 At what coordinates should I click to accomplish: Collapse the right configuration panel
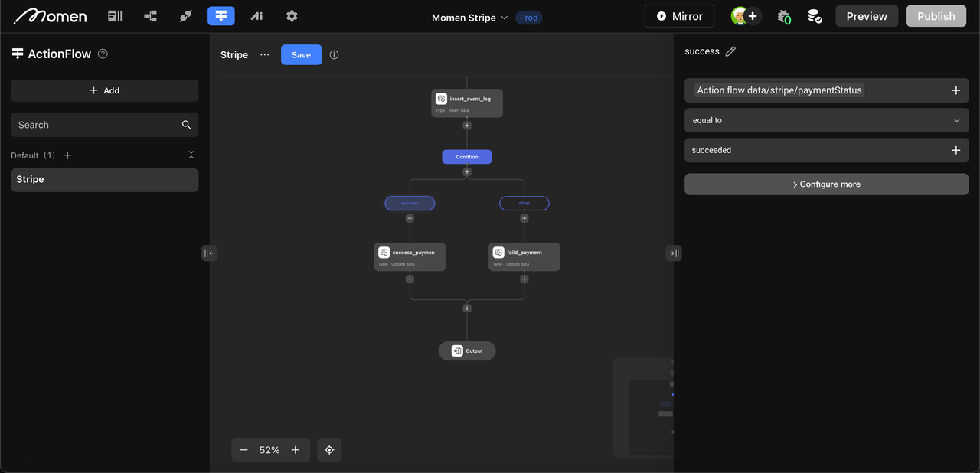tap(673, 253)
